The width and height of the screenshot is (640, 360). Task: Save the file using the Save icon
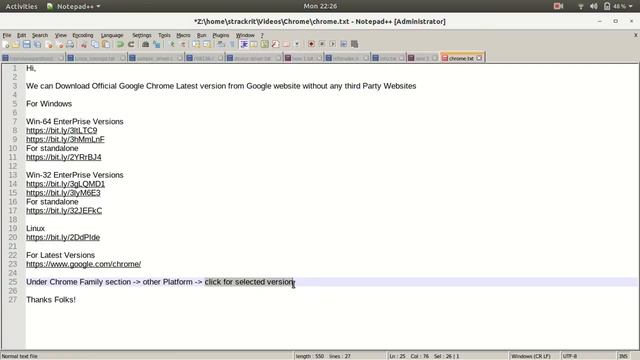(27, 44)
